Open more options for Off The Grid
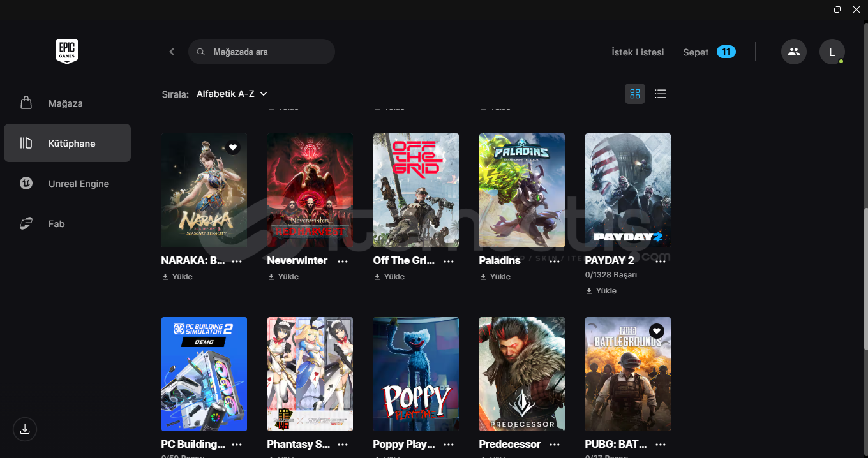Viewport: 868px width, 458px height. tap(449, 261)
